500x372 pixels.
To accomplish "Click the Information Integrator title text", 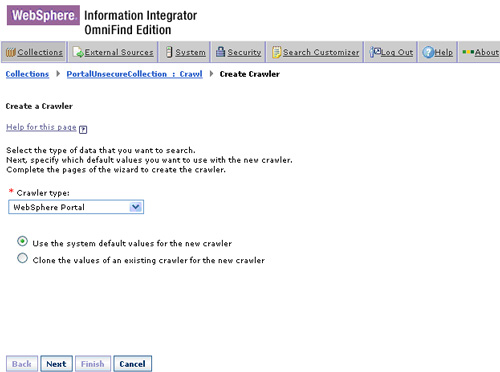I will (x=140, y=15).
